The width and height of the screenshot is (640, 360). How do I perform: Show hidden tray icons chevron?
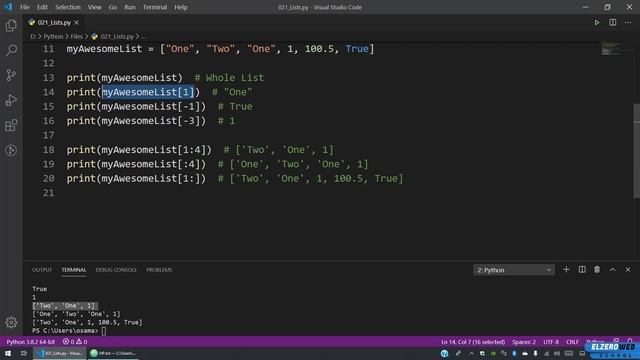(x=471, y=353)
